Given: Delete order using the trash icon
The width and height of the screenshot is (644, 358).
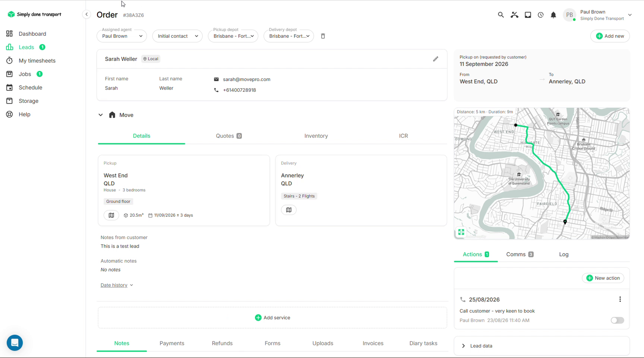Looking at the screenshot, I should [323, 36].
